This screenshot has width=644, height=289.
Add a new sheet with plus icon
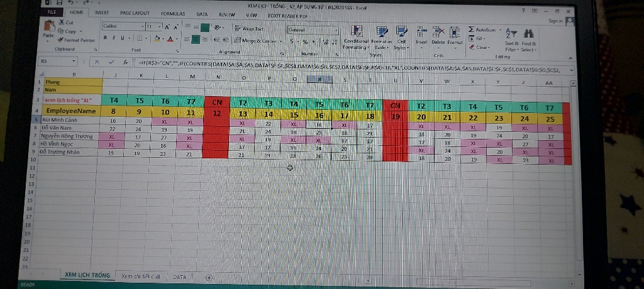pos(208,277)
